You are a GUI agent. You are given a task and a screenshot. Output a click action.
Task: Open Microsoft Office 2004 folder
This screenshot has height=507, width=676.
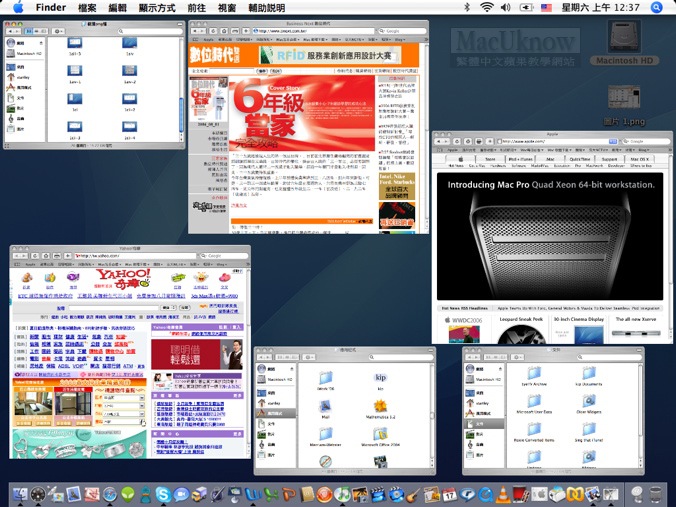(380, 437)
